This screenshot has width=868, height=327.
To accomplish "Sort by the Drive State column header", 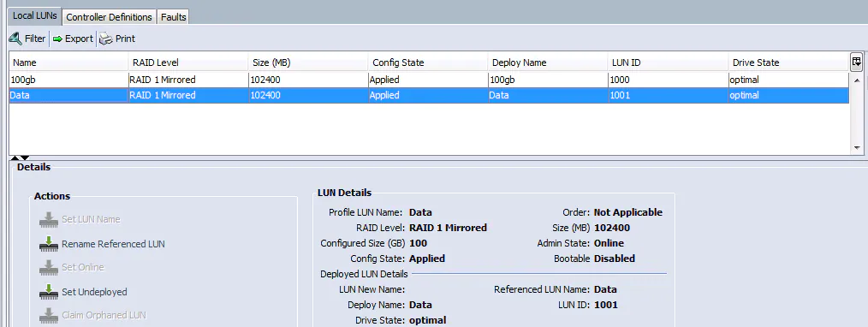I will [788, 62].
